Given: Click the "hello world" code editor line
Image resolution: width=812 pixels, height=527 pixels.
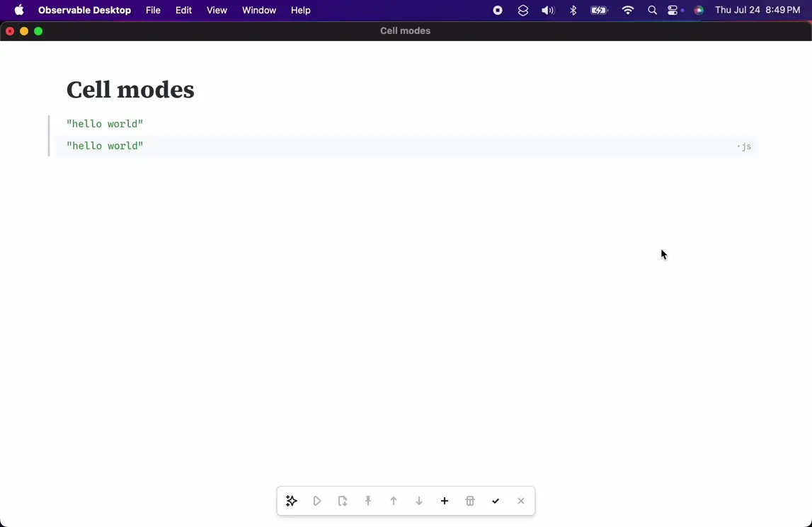Looking at the screenshot, I should [105, 146].
